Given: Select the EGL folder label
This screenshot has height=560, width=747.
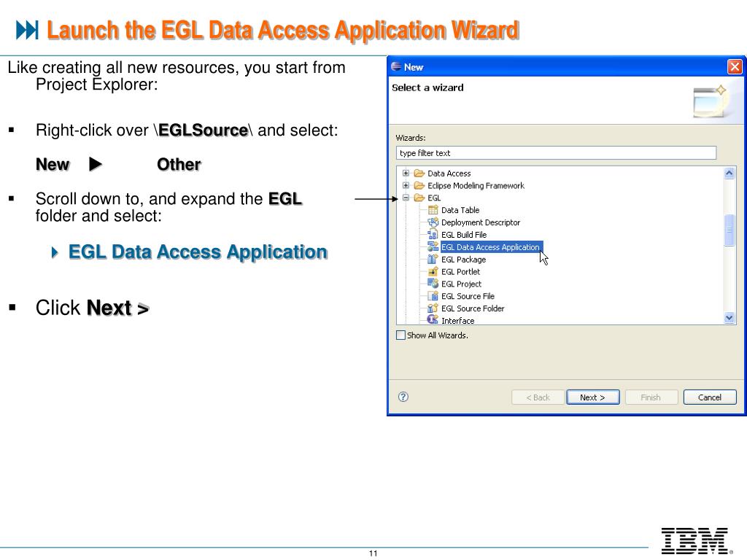Looking at the screenshot, I should pos(434,198).
